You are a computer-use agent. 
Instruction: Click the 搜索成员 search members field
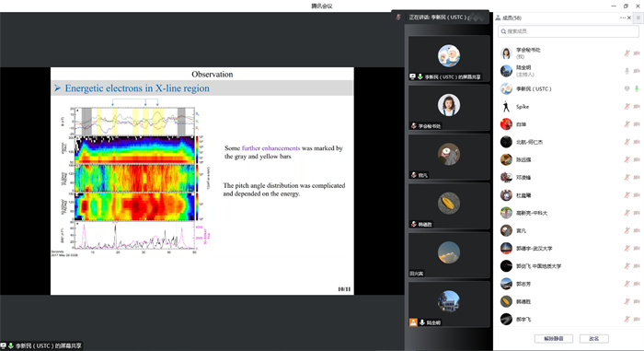click(568, 31)
